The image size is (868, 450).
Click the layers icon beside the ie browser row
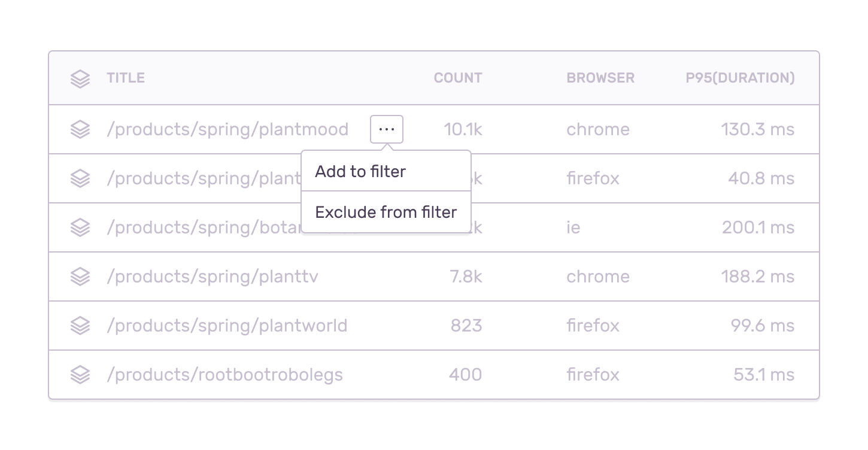click(80, 227)
